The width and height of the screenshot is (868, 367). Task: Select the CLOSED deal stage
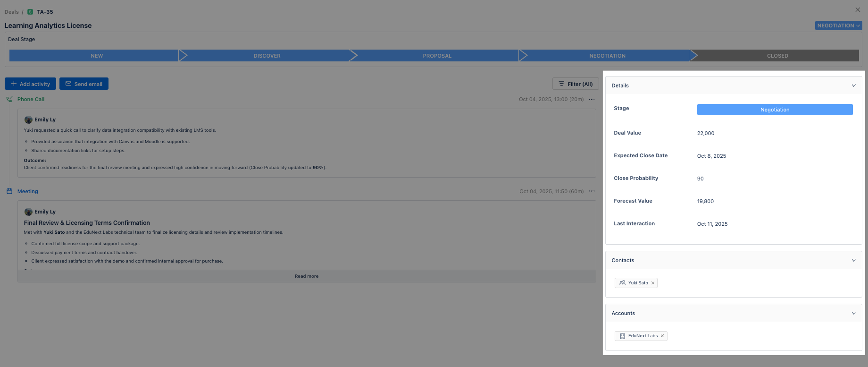coord(777,56)
